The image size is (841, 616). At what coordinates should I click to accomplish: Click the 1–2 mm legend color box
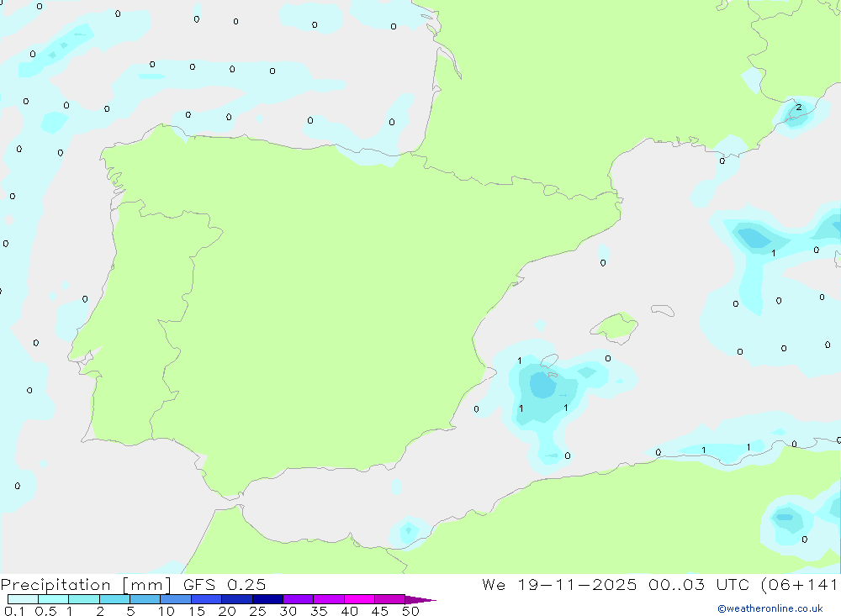(x=84, y=599)
